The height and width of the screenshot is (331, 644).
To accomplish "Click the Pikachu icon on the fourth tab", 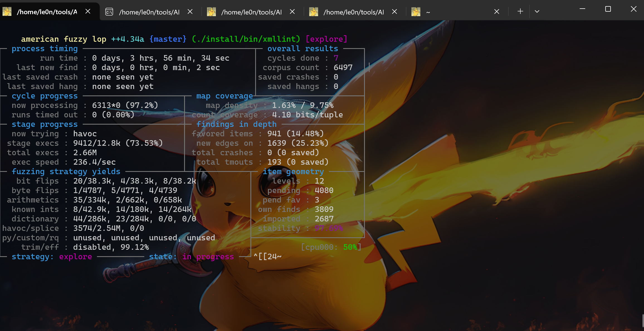I will click(314, 12).
